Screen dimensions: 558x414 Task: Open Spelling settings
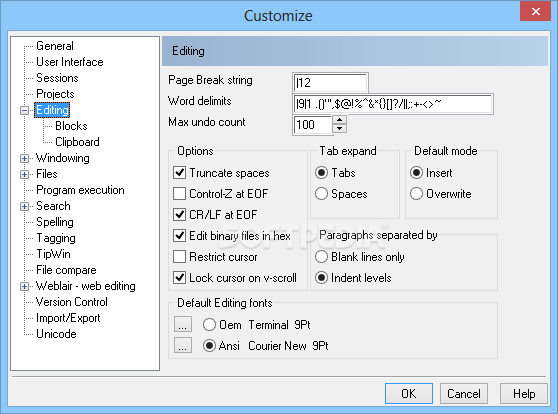click(x=55, y=222)
